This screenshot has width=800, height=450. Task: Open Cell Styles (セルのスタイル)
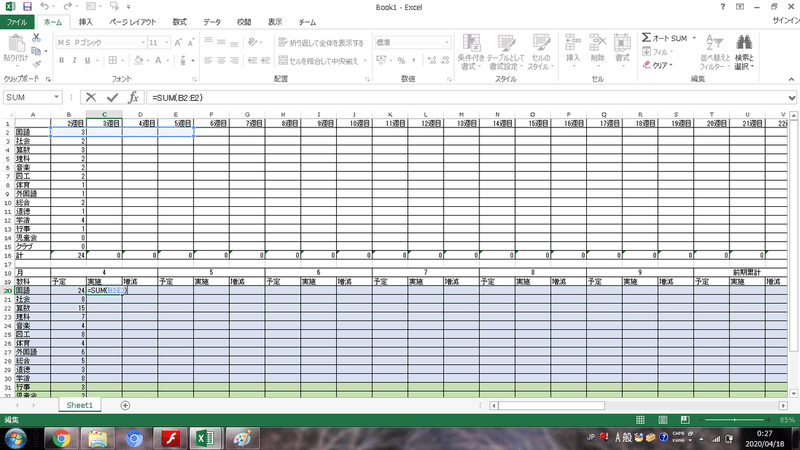(541, 52)
